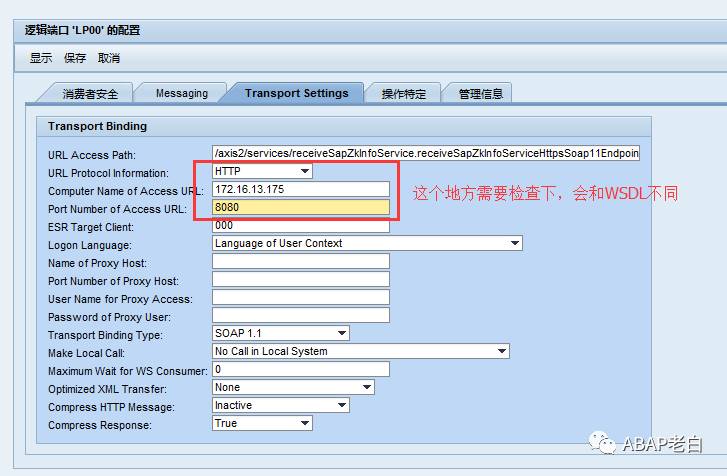Click the 'Password of Proxy User:' label
727x476 pixels.
click(109, 317)
